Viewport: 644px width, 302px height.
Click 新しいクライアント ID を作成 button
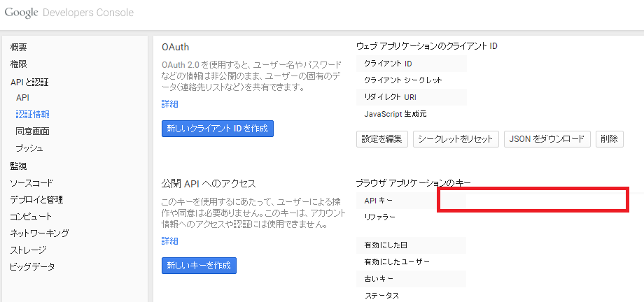[217, 129]
